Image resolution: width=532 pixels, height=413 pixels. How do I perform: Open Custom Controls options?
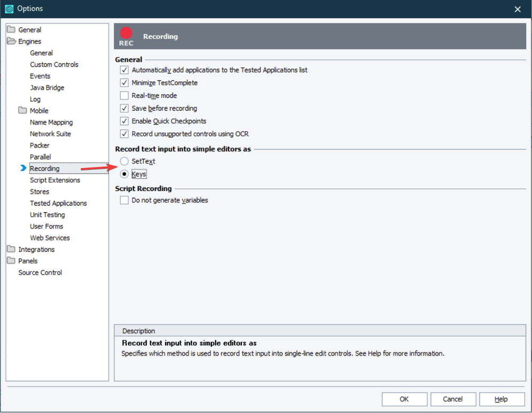coord(54,64)
